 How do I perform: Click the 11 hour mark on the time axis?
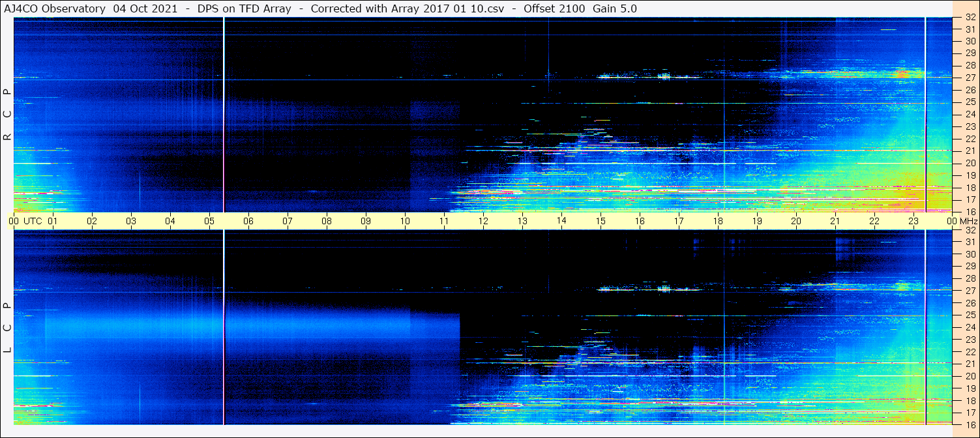(444, 221)
